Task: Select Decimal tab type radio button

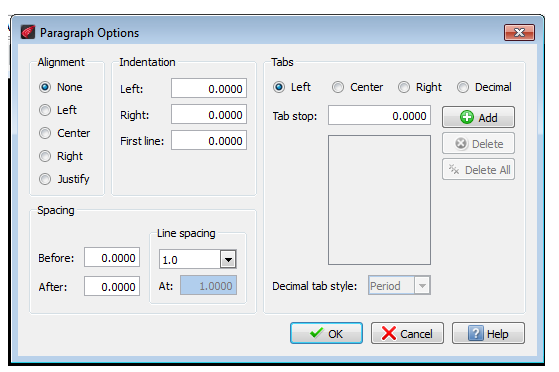Action: (463, 87)
